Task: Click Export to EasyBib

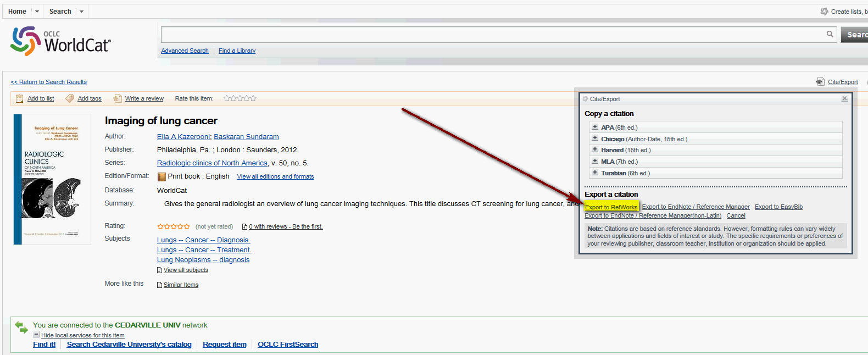Action: pyautogui.click(x=778, y=207)
